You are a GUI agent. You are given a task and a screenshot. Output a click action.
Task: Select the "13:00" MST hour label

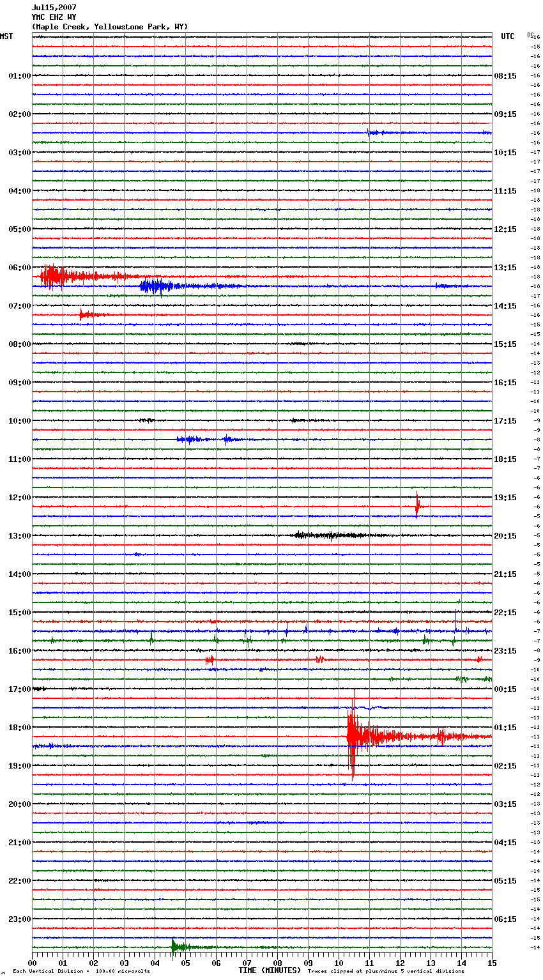(x=19, y=536)
